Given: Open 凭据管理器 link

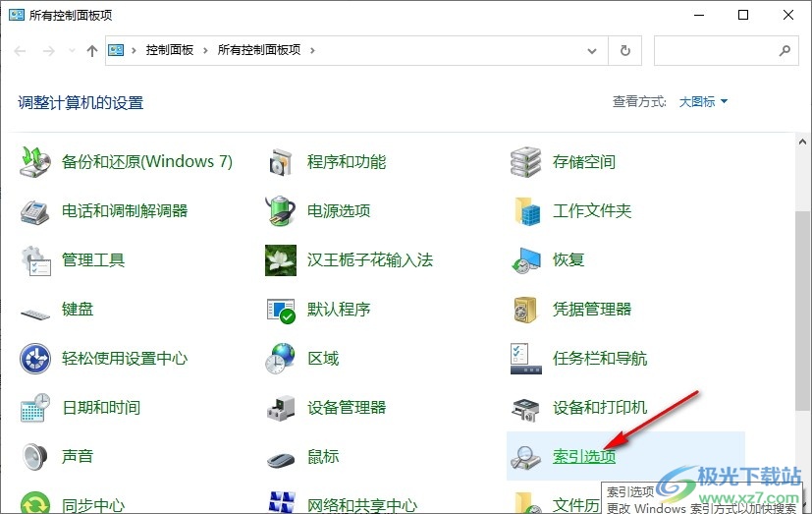Looking at the screenshot, I should coord(592,310).
